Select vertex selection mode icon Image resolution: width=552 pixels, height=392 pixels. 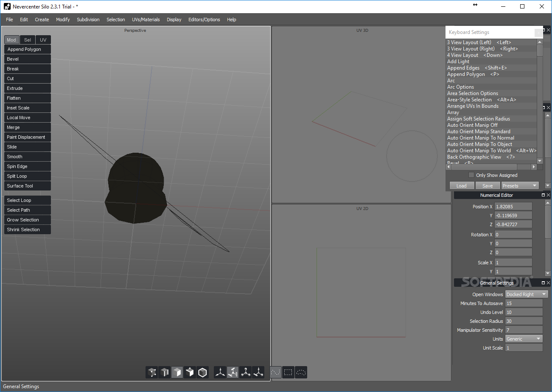pyautogui.click(x=152, y=372)
